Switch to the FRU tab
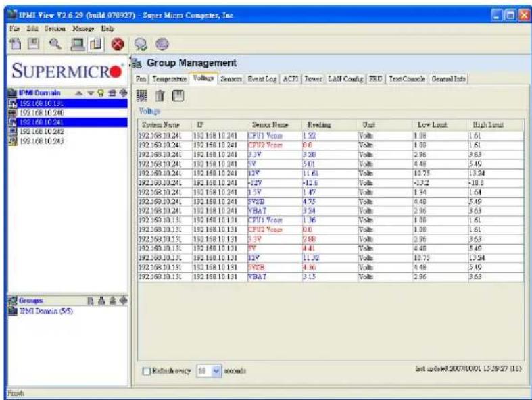The height and width of the screenshot is (400, 532). [376, 78]
